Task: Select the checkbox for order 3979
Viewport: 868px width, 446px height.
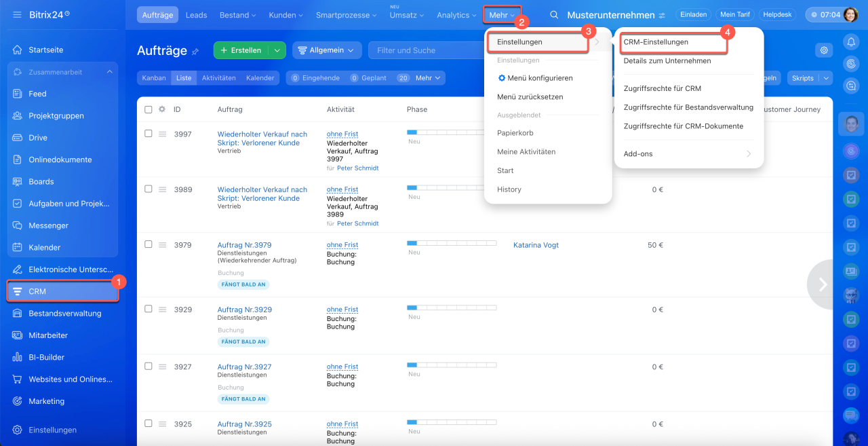Action: tap(149, 244)
